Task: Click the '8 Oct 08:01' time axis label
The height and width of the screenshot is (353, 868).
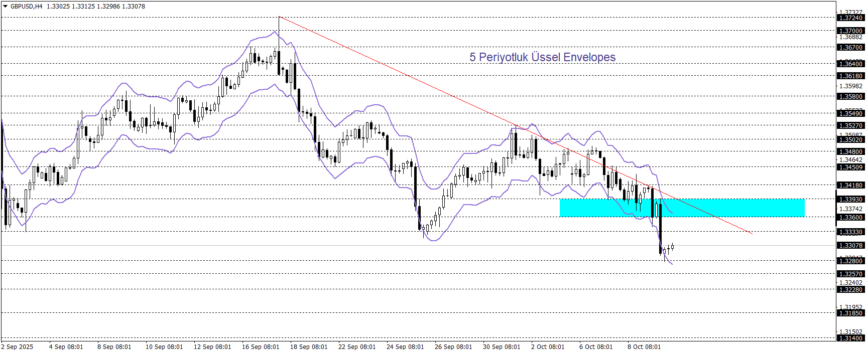Action: click(644, 347)
